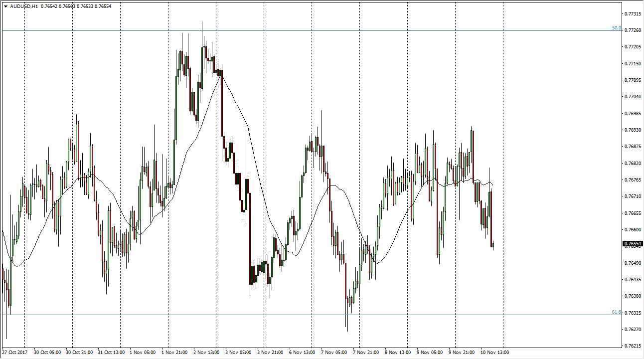This screenshot has width=644, height=359.
Task: Click the most recent candlestick on chart
Action: [x=493, y=245]
